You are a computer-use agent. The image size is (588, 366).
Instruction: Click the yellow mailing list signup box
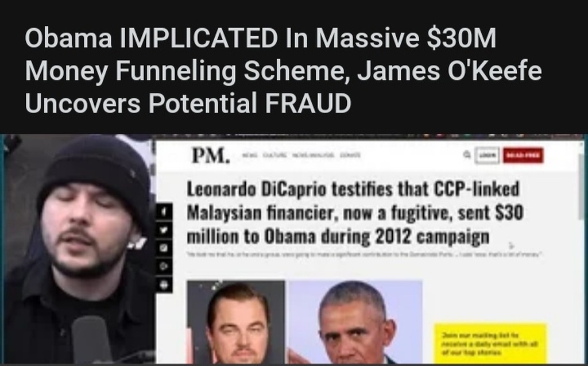pos(490,342)
